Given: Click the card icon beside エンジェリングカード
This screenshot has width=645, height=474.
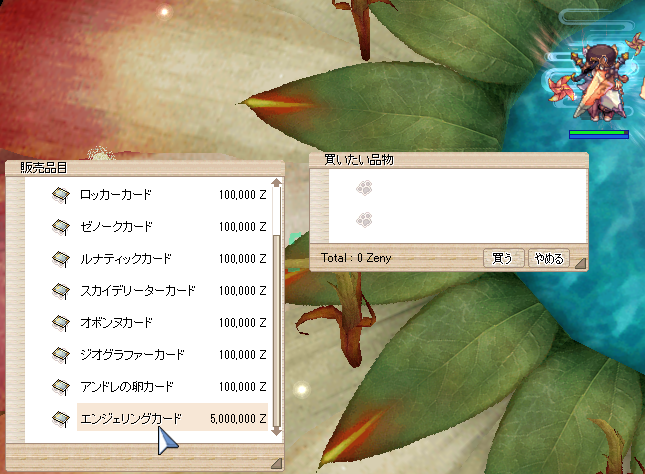Looking at the screenshot, I should click(x=61, y=419).
